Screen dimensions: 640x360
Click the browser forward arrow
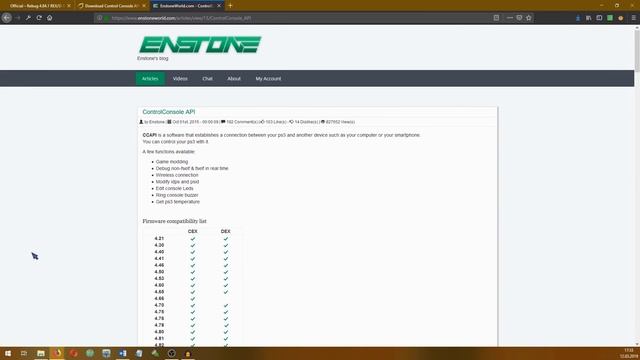point(18,18)
